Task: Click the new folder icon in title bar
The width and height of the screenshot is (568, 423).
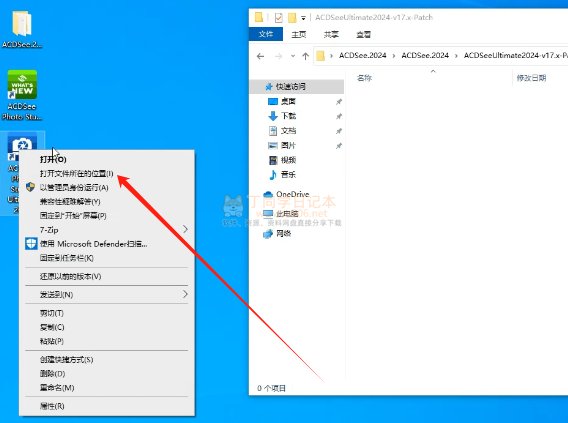Action: pyautogui.click(x=292, y=17)
